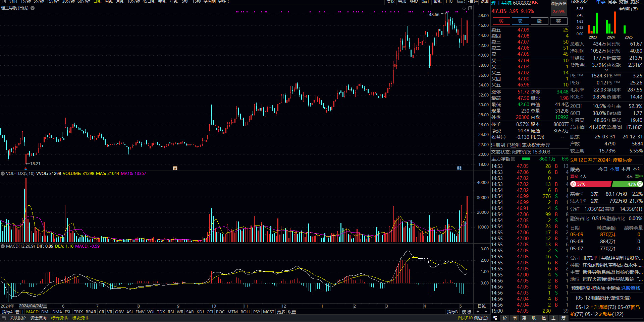The height and width of the screenshot is (322, 644).
Task: Expand the VOL-TDX indicator settings arrow
Action: [3, 174]
